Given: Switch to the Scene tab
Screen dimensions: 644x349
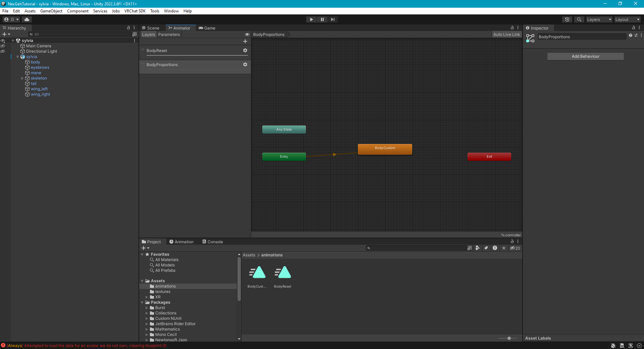Looking at the screenshot, I should tap(150, 28).
